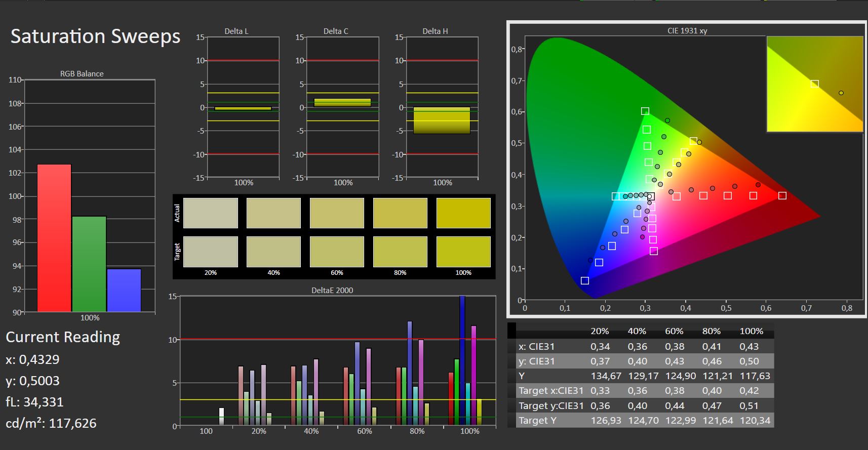Screen dimensions: 868x450
Task: Click the white bar at 100 in DeltaE 2000
Action: 221,416
